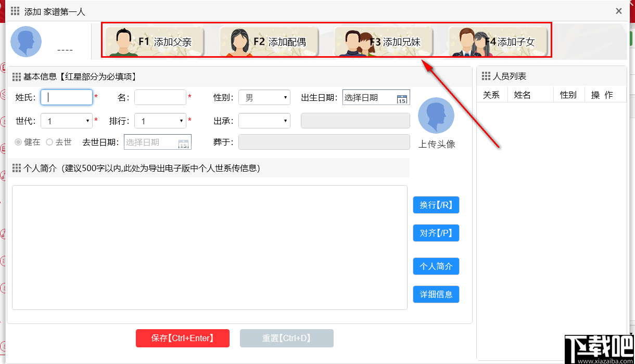Click the 详细信息 detailed info button
This screenshot has width=635, height=364.
click(x=436, y=294)
